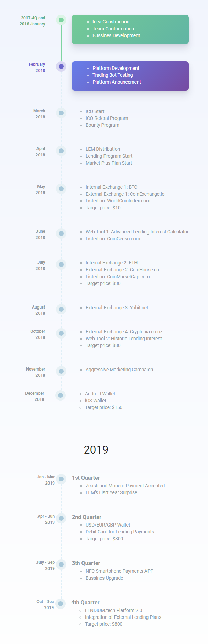
Task: Click the March 2018 timeline marker dot
Action: pyautogui.click(x=61, y=113)
